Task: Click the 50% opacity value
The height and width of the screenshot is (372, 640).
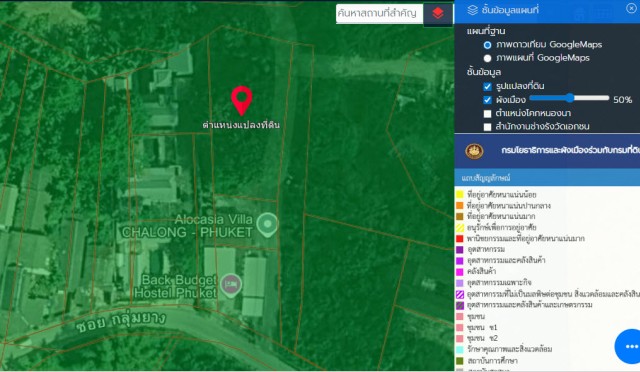Action: (622, 100)
